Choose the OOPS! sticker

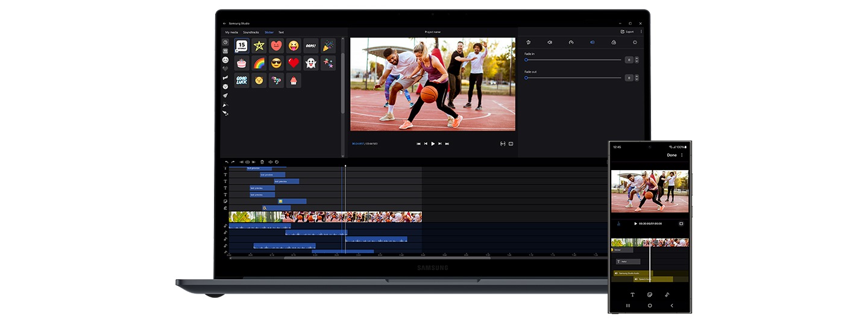[x=311, y=46]
